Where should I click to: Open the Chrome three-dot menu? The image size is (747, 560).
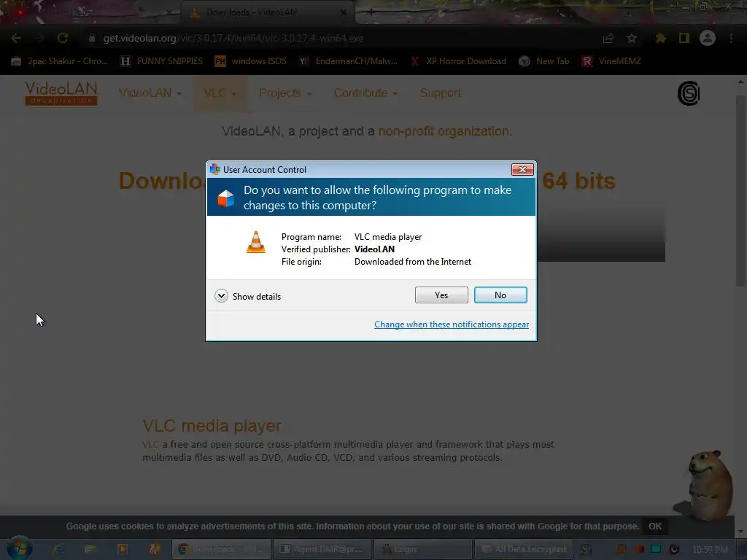[731, 38]
